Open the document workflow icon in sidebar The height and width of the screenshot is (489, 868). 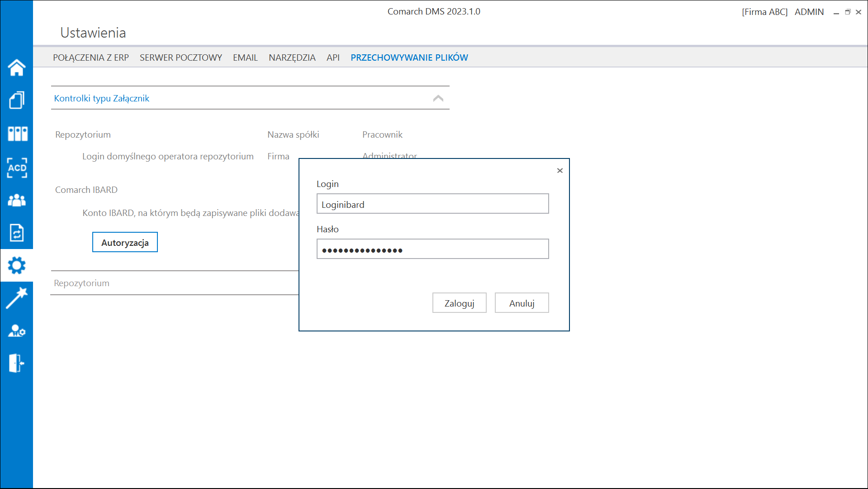[17, 233]
